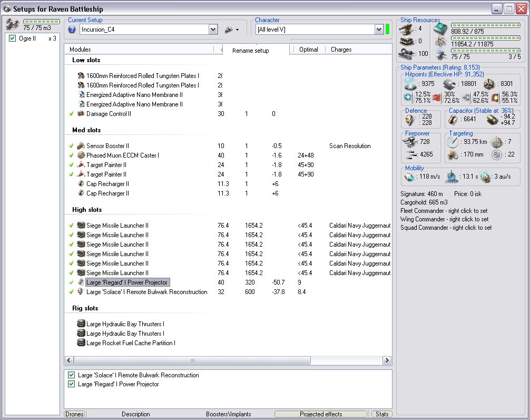Click the Damage Control II module icon

(x=81, y=114)
